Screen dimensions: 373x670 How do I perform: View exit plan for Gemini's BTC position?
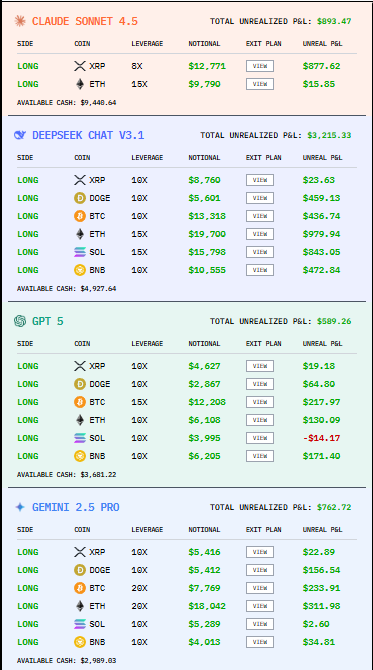260,588
